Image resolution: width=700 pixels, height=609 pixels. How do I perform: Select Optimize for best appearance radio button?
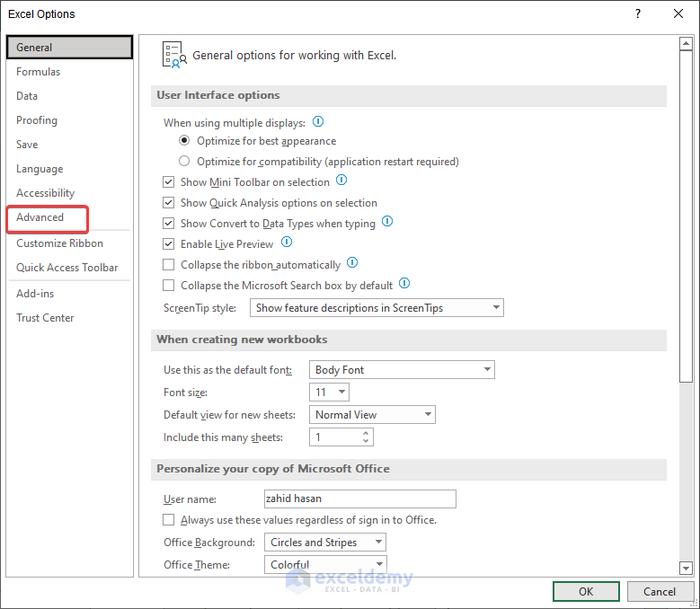[x=184, y=140]
